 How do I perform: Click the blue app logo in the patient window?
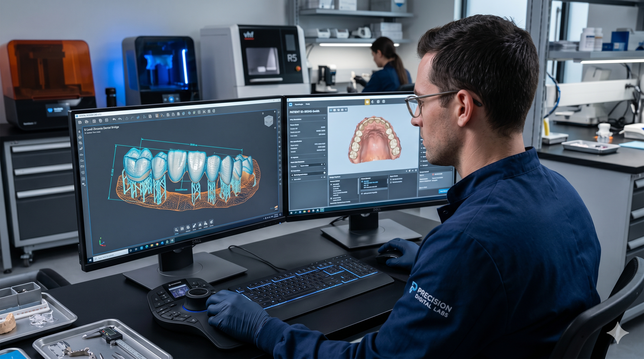(291, 104)
